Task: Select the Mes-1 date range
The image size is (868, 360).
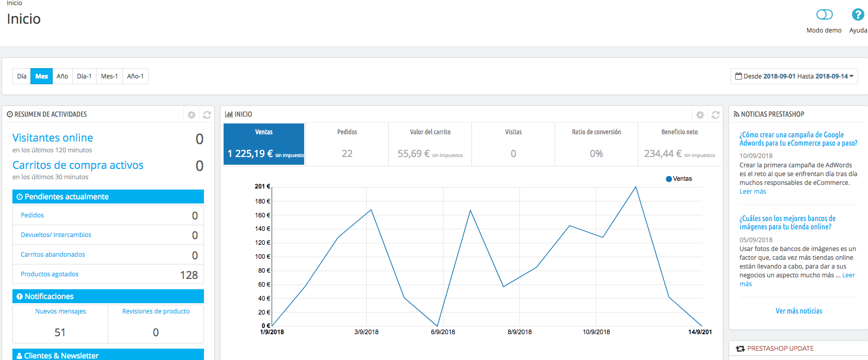Action: point(109,76)
